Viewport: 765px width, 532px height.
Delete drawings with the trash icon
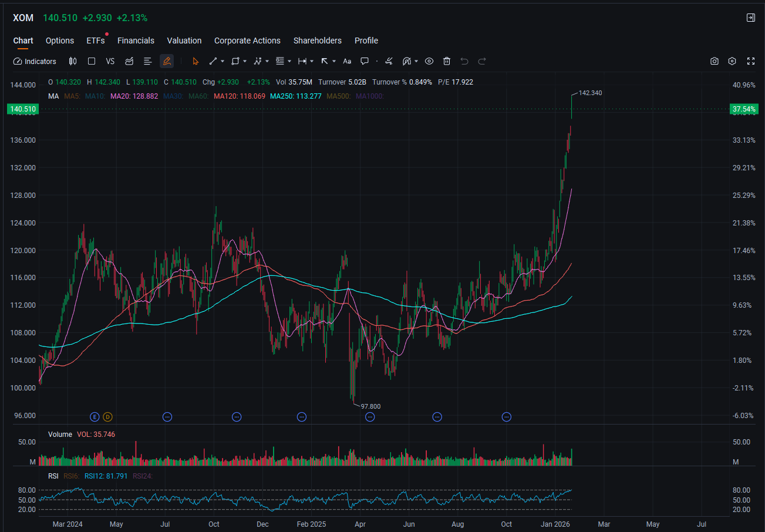[x=447, y=61]
